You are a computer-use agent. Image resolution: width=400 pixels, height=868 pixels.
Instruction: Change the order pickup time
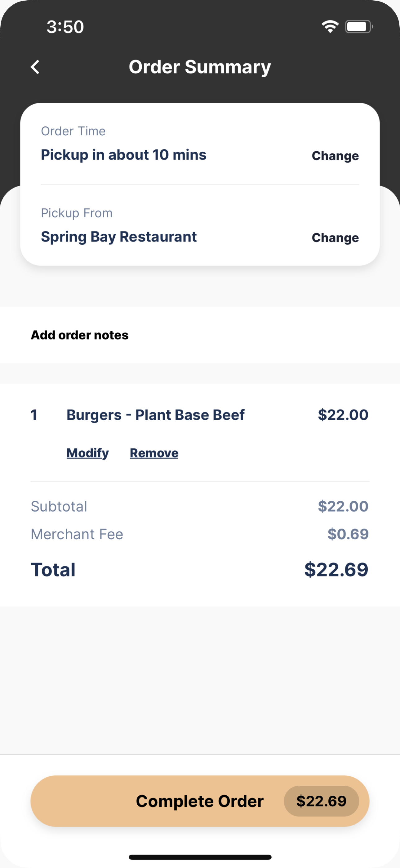click(x=335, y=156)
